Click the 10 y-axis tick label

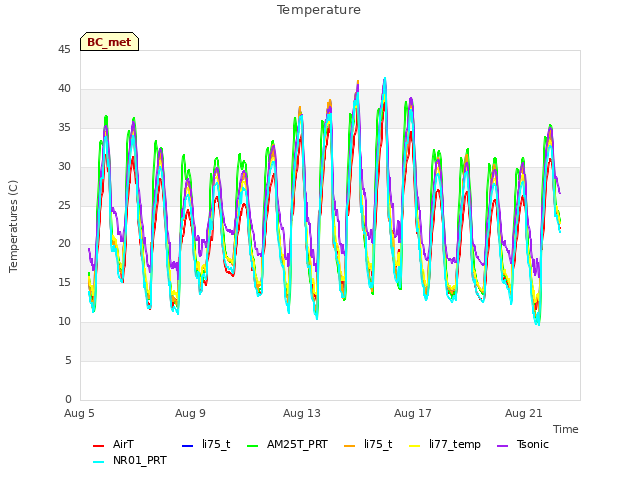pos(64,322)
